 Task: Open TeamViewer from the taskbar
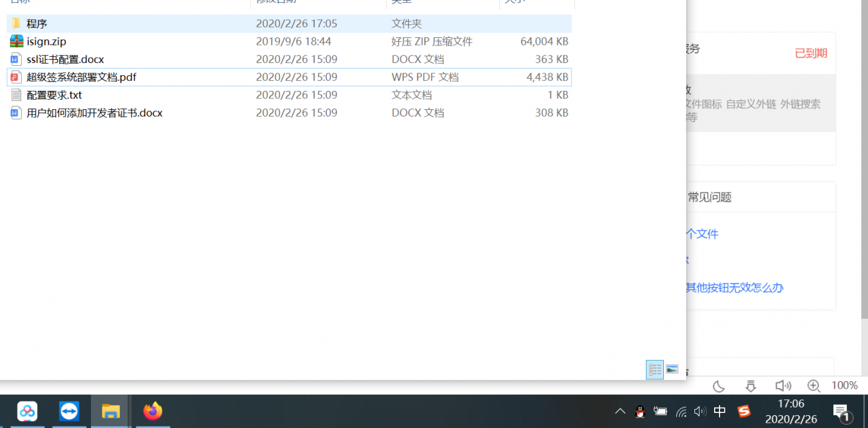coord(69,411)
